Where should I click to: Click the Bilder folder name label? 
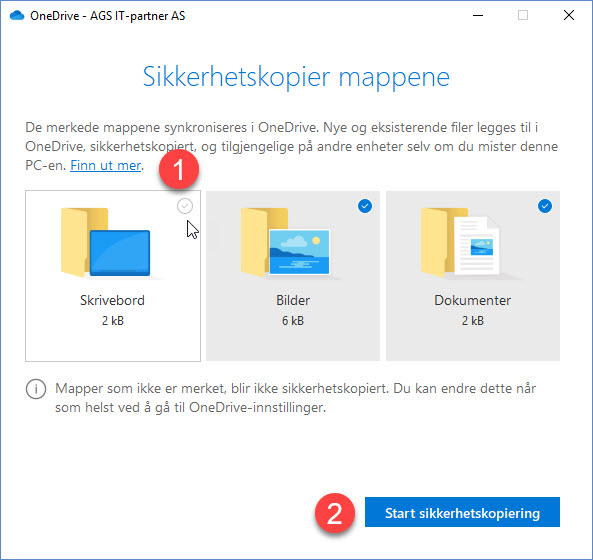tap(293, 300)
